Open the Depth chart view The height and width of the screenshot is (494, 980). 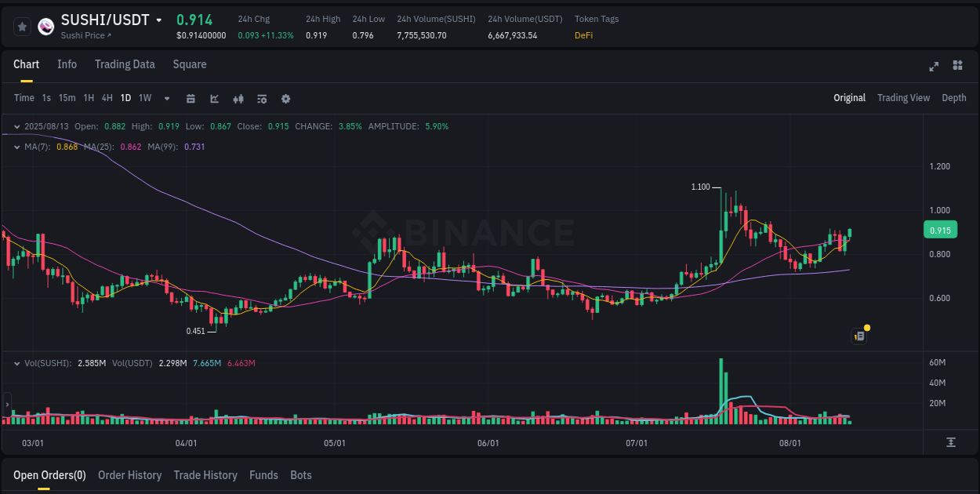click(x=954, y=98)
